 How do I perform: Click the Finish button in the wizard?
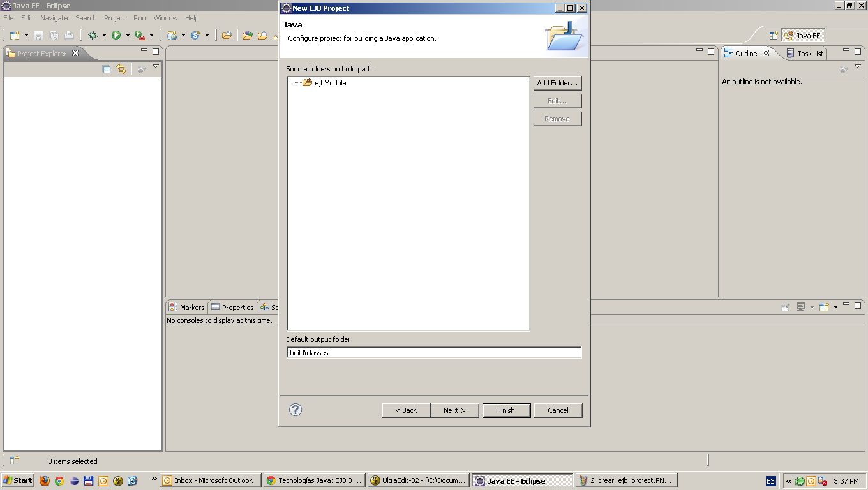[x=506, y=410]
